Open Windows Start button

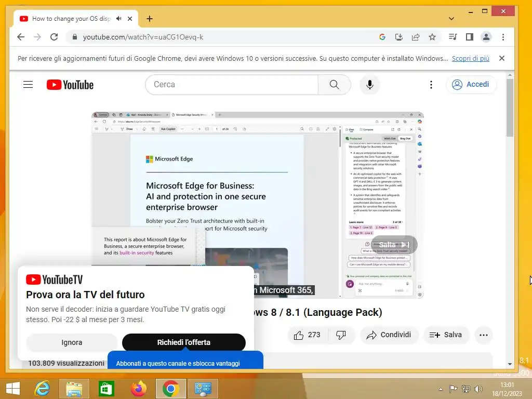tap(13, 388)
